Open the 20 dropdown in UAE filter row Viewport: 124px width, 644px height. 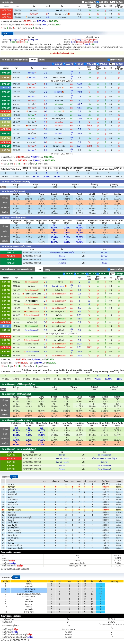point(112,64)
